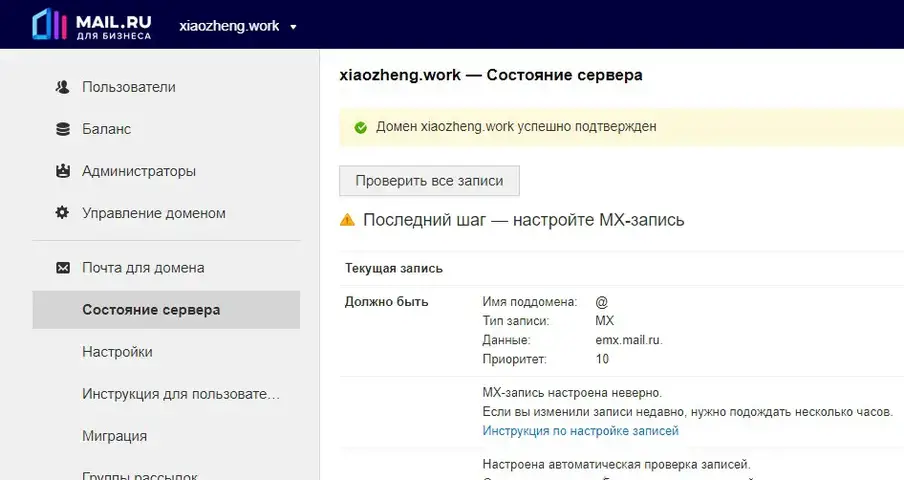Click the Mail.ru для бизнеса logo
The width and height of the screenshot is (904, 480).
point(92,25)
